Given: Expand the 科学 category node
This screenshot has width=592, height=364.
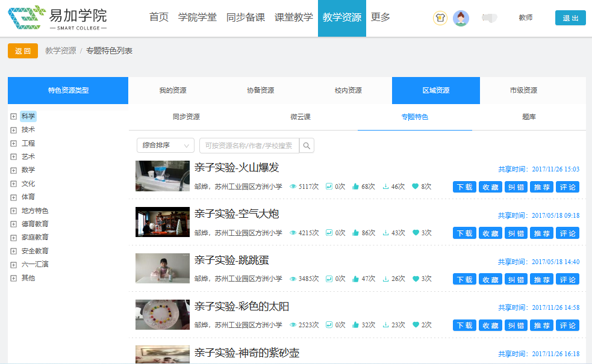Looking at the screenshot, I should point(14,117).
